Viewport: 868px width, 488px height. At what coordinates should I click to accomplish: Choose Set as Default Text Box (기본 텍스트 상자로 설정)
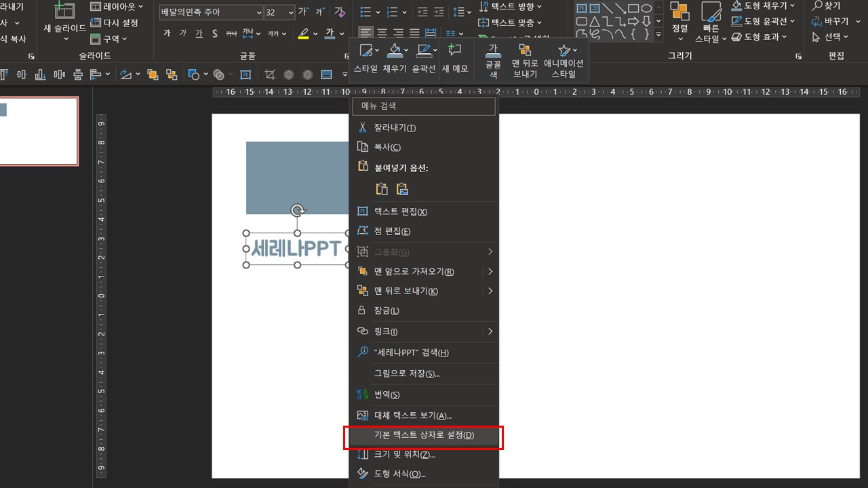pyautogui.click(x=424, y=435)
